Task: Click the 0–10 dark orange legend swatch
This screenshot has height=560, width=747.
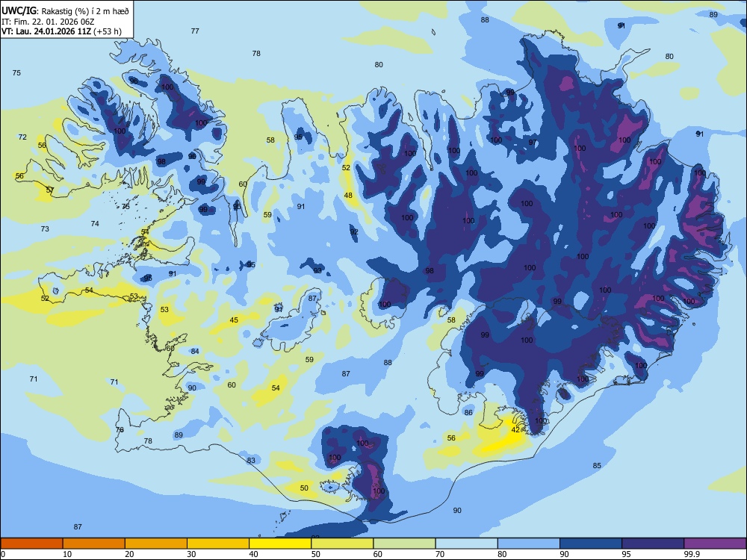Action: [31, 544]
